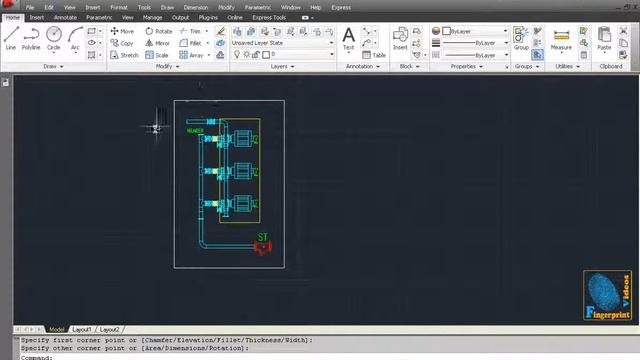Open the linetype ByLayer selector
The image size is (640, 360).
click(x=475, y=55)
